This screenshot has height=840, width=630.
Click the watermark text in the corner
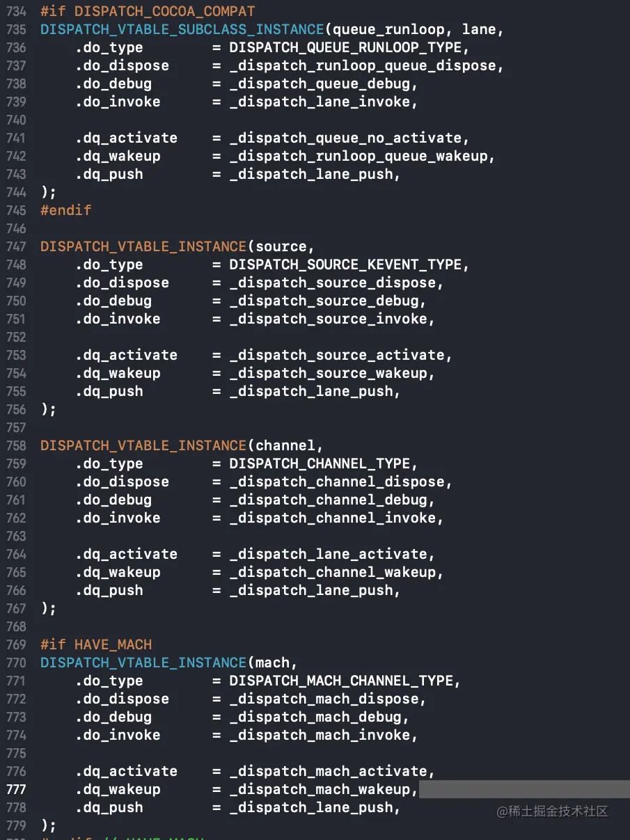click(552, 811)
